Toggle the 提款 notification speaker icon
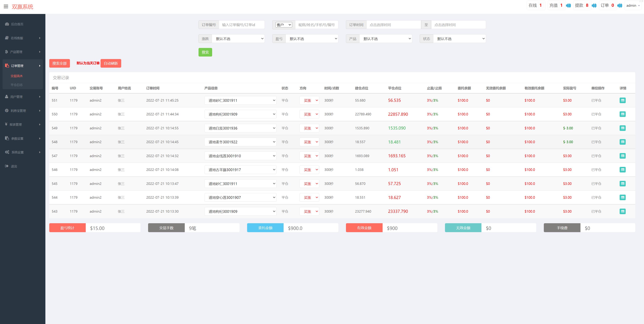644x324 pixels. [594, 6]
